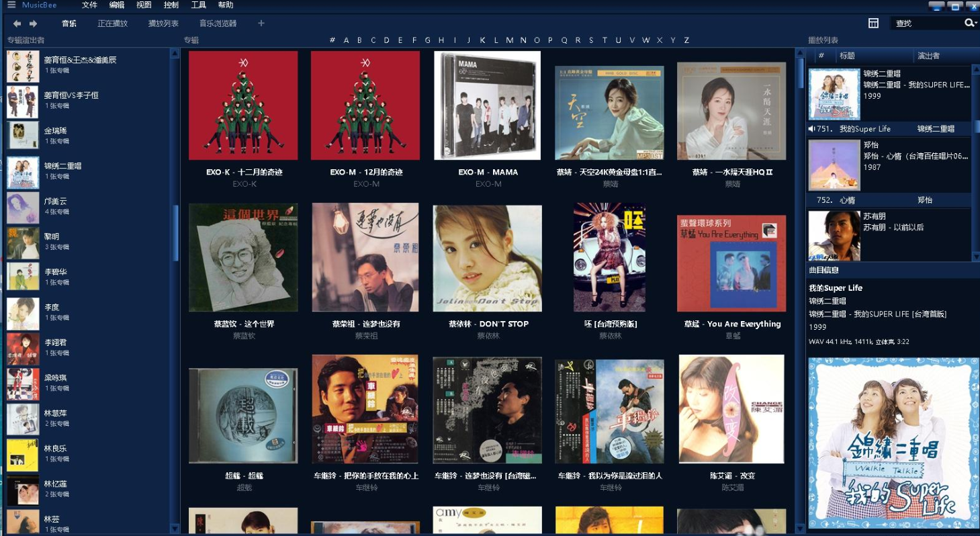Open album 蔡依林 - DON'T STOP cover
The width and height of the screenshot is (980, 536).
click(x=488, y=258)
